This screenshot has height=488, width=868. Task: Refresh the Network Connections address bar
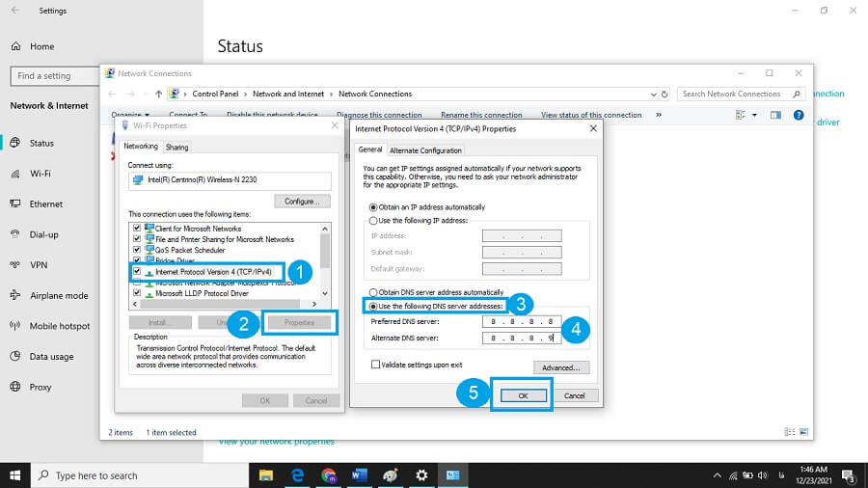click(x=665, y=95)
